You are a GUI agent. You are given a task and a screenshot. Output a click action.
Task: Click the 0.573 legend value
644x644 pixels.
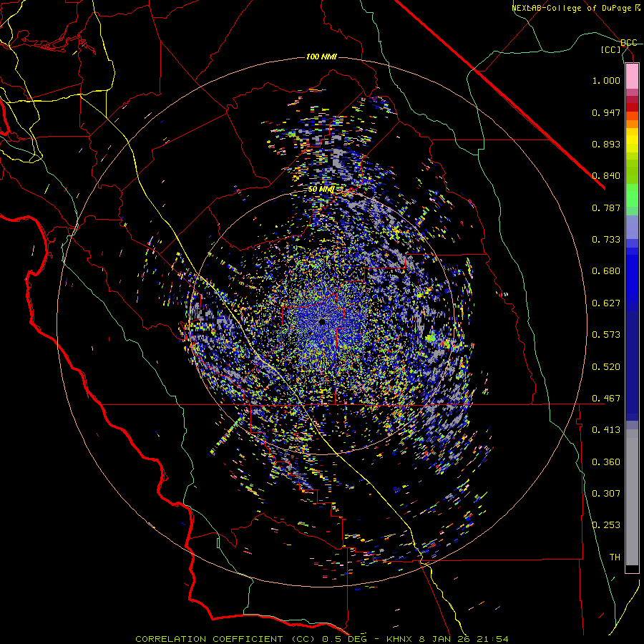point(606,335)
